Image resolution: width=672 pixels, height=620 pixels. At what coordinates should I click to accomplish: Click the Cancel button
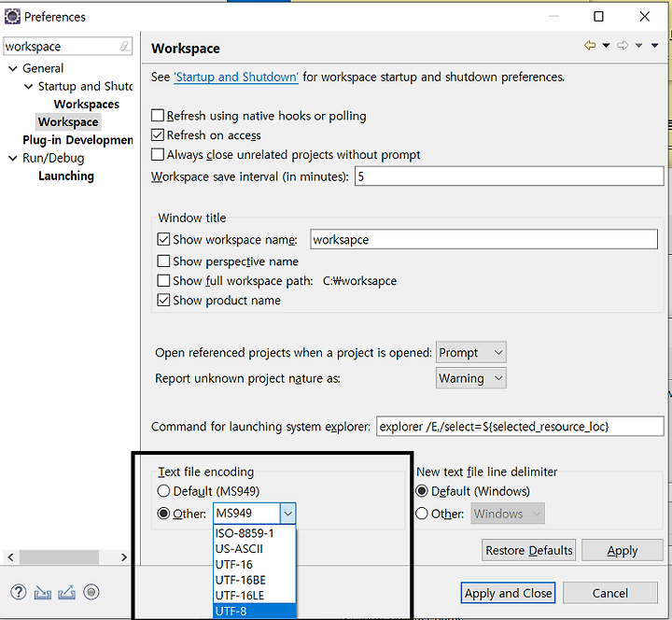(x=609, y=593)
